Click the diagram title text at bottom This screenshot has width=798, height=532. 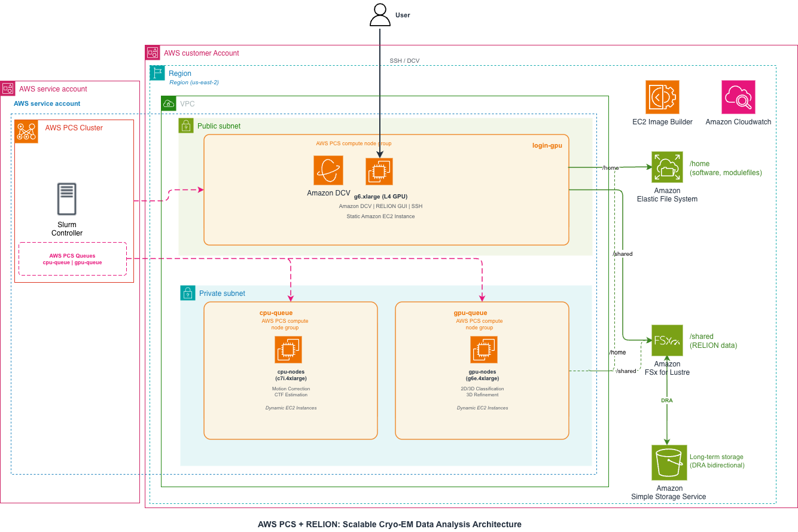tap(389, 524)
